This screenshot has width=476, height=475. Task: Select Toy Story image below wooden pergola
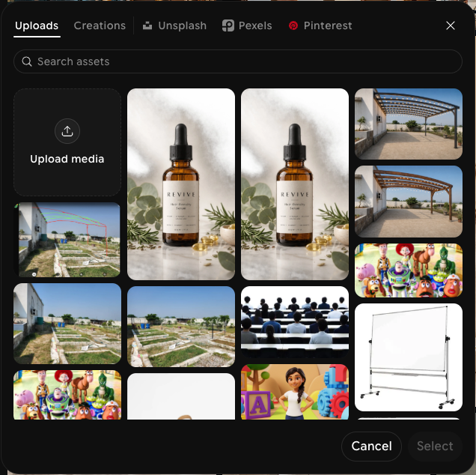click(409, 270)
